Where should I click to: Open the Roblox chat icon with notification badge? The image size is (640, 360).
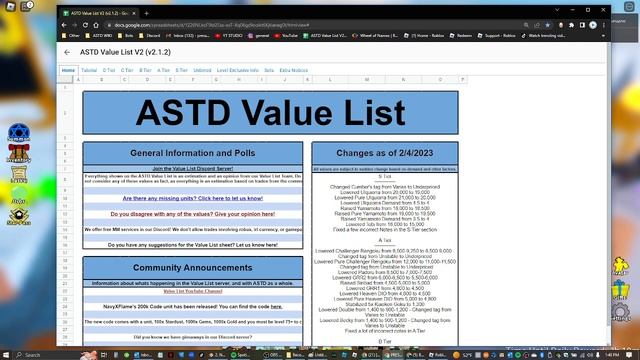click(26, 6)
